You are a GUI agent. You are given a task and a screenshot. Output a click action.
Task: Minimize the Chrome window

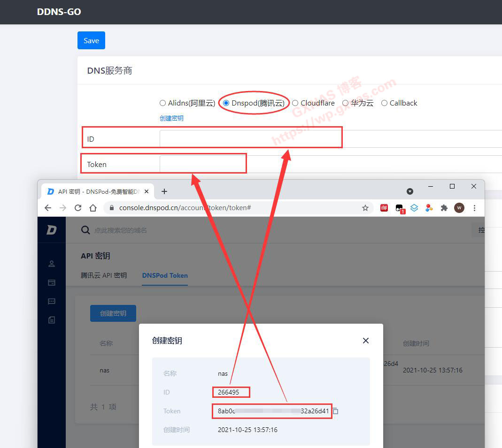pos(431,186)
